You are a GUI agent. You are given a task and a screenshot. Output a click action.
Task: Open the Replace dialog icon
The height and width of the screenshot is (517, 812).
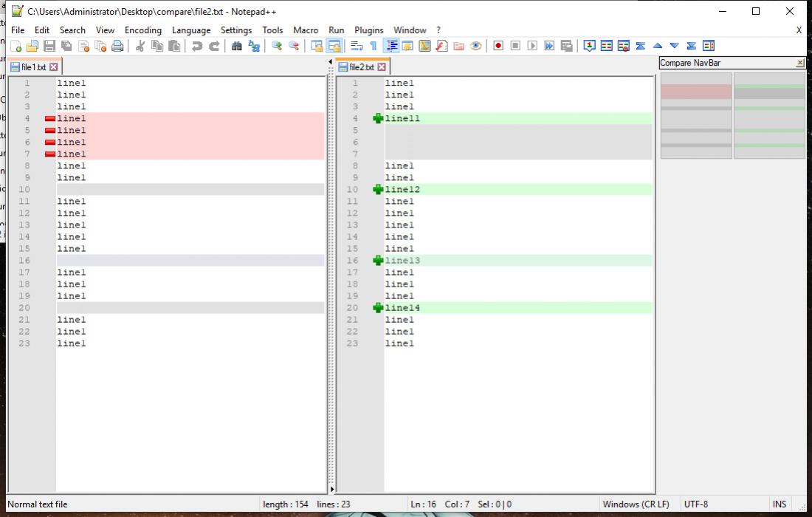(254, 46)
